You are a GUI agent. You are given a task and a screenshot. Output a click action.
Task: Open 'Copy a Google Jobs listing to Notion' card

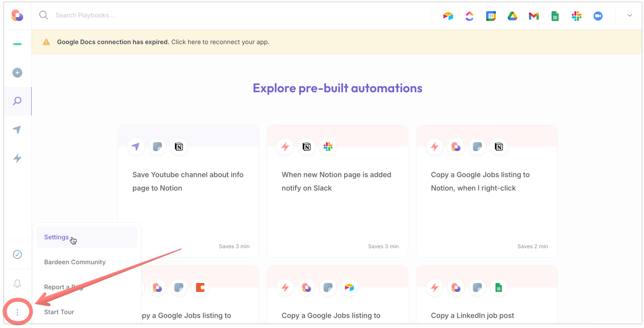487,191
